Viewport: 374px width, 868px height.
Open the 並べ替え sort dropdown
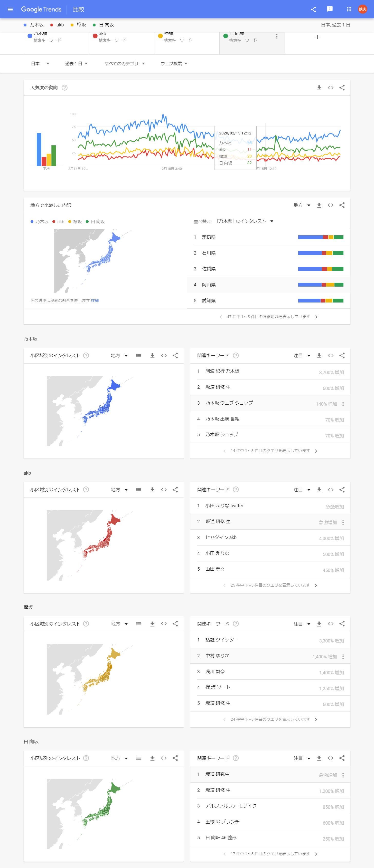245,221
